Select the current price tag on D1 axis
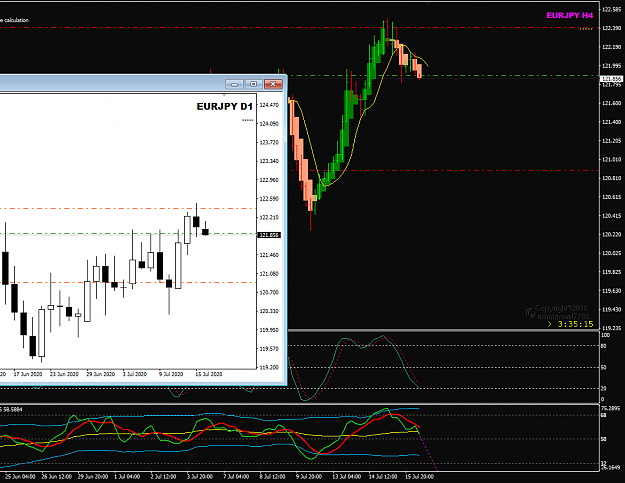This screenshot has width=625, height=483. click(x=269, y=235)
